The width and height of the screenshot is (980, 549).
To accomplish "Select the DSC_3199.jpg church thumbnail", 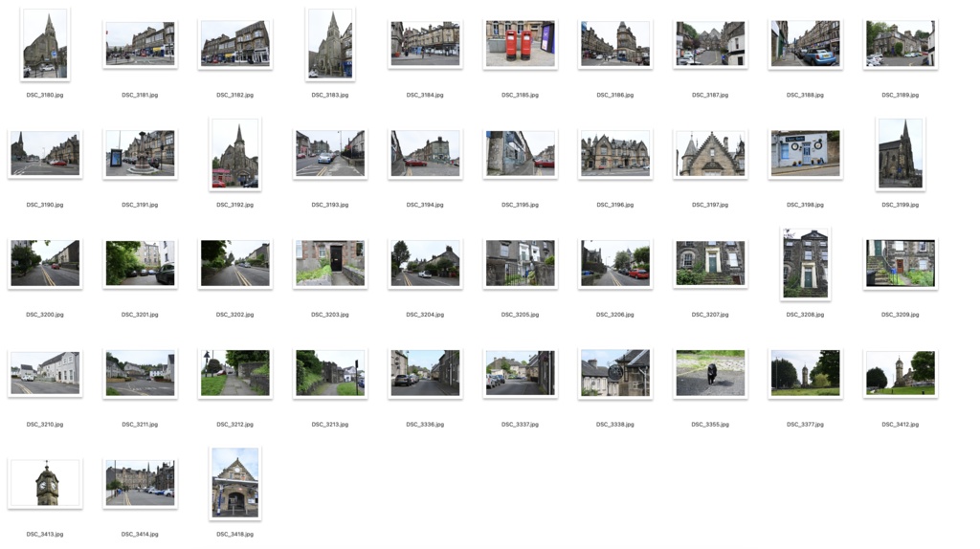I will [900, 154].
